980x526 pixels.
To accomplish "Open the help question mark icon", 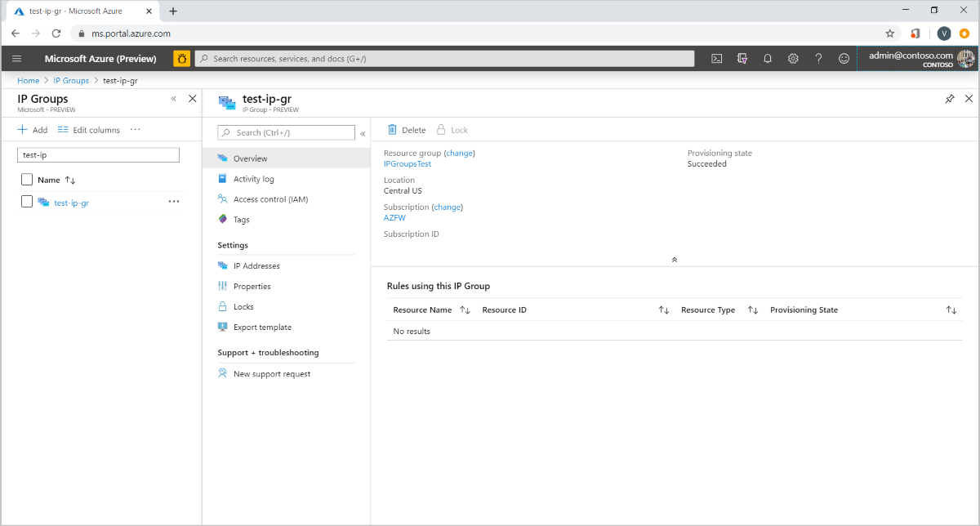I will (818, 59).
